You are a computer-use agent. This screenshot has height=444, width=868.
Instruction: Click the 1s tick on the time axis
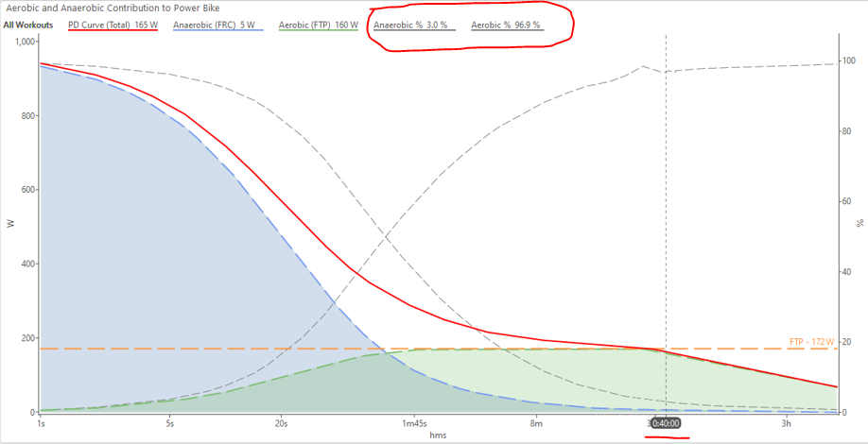tap(40, 423)
